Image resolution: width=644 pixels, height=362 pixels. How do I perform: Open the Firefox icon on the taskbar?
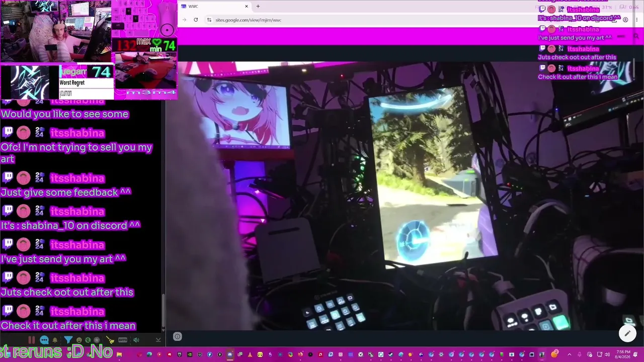tap(300, 354)
